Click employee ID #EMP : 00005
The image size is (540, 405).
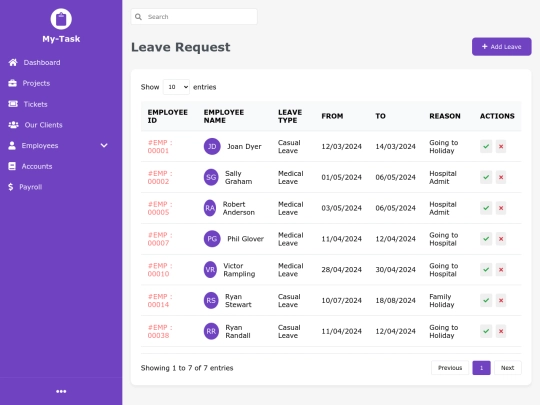[x=160, y=208]
